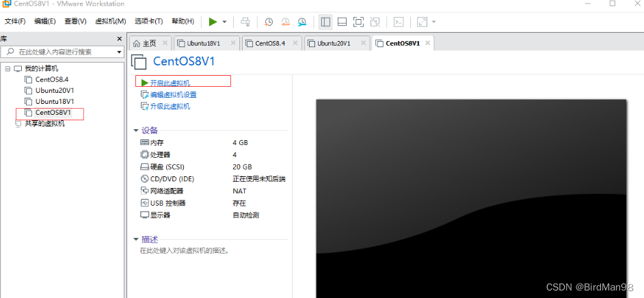The width and height of the screenshot is (644, 298).
Task: Click the 硬盘 (SCSI) disk device icon
Action: 144,167
